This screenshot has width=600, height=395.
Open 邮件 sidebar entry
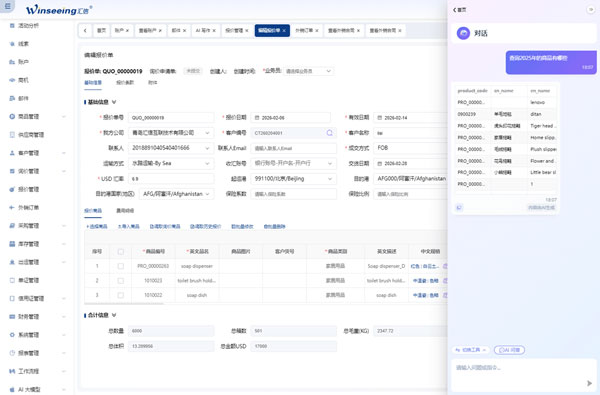click(x=23, y=98)
